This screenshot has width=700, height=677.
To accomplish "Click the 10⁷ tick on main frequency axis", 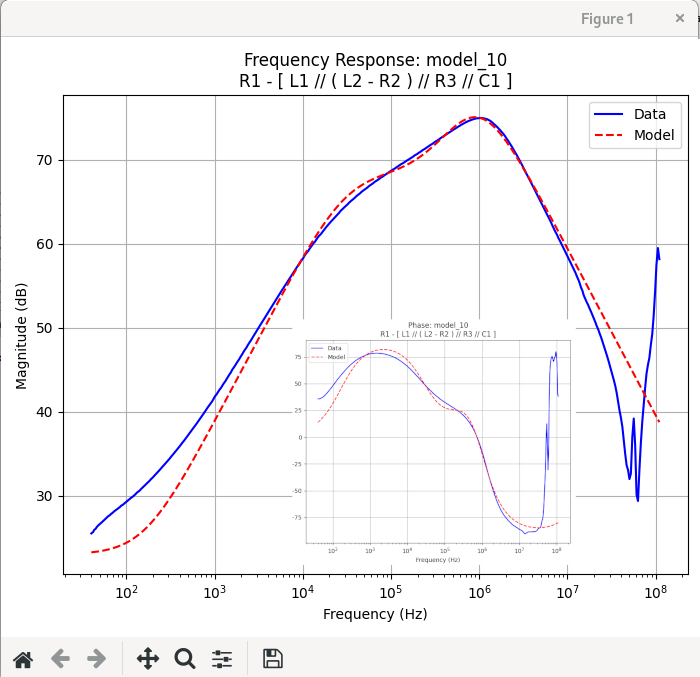I will point(567,592).
